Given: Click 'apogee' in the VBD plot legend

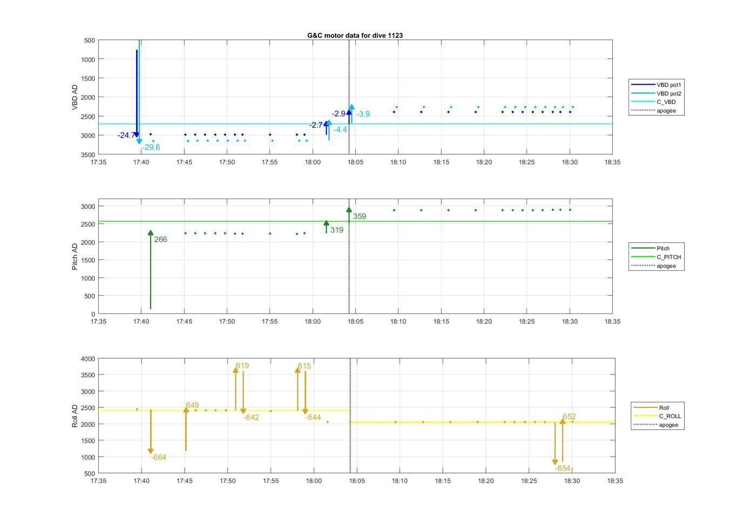Looking at the screenshot, I should (x=653, y=111).
